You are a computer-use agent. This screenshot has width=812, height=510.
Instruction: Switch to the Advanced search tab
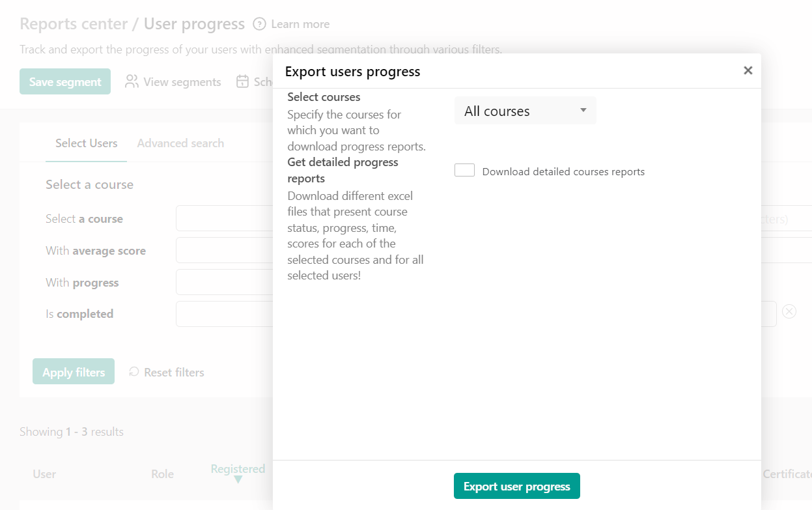(180, 143)
